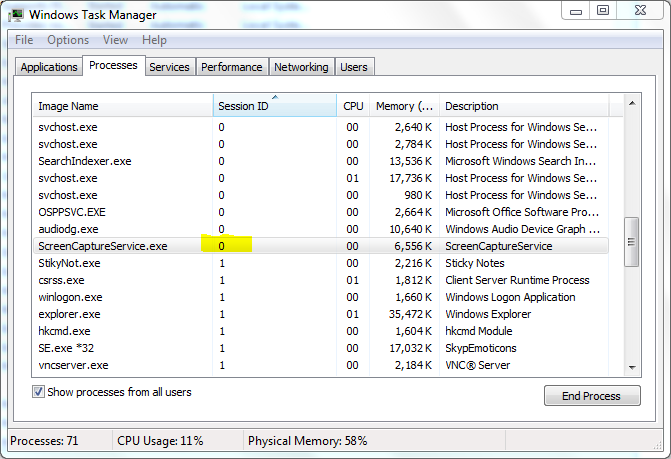
Task: Click Processes: 71 in status bar
Action: (x=44, y=441)
